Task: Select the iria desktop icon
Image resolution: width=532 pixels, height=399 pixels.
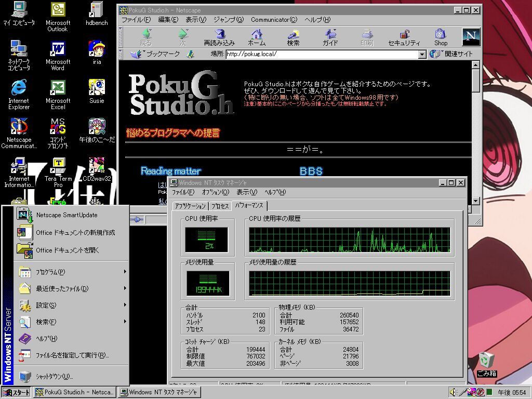Action: [97, 52]
